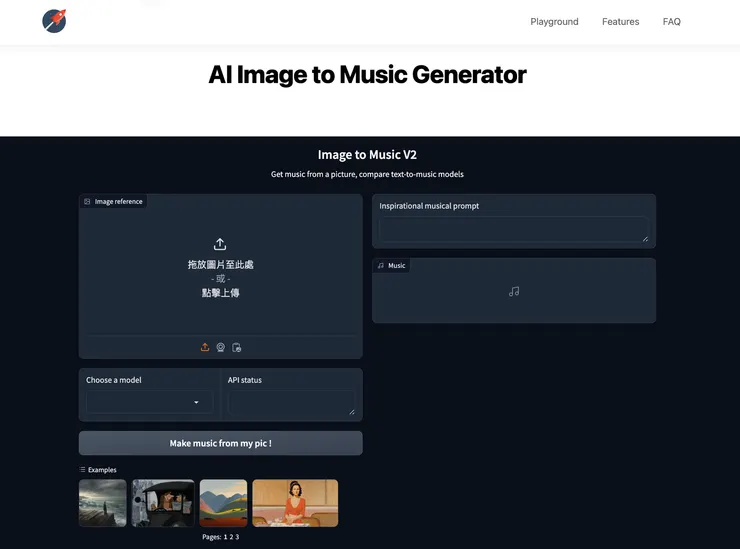Click the AI Image to Music Generator title
This screenshot has height=549, width=740.
pyautogui.click(x=367, y=75)
